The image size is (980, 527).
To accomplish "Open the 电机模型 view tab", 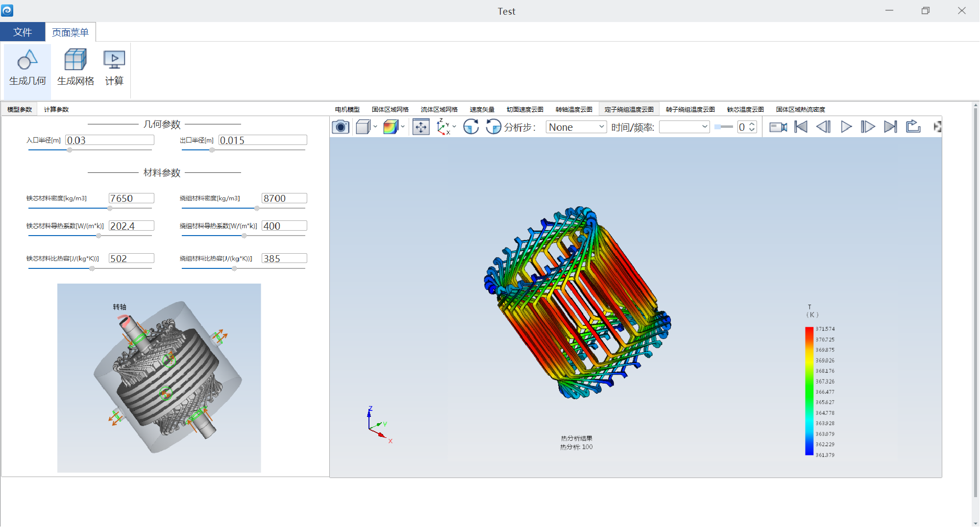I will coord(347,109).
